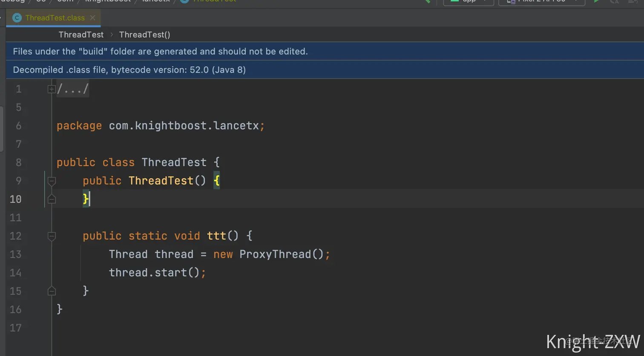Click the build folder warning banner
The image size is (644, 356).
(x=325, y=52)
